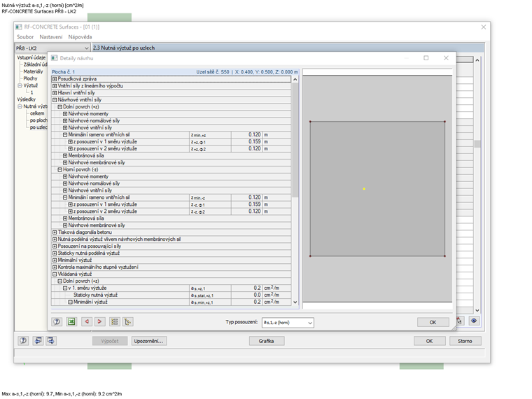Click the yellow node point in preview
The width and height of the screenshot is (532, 399).
[364, 188]
